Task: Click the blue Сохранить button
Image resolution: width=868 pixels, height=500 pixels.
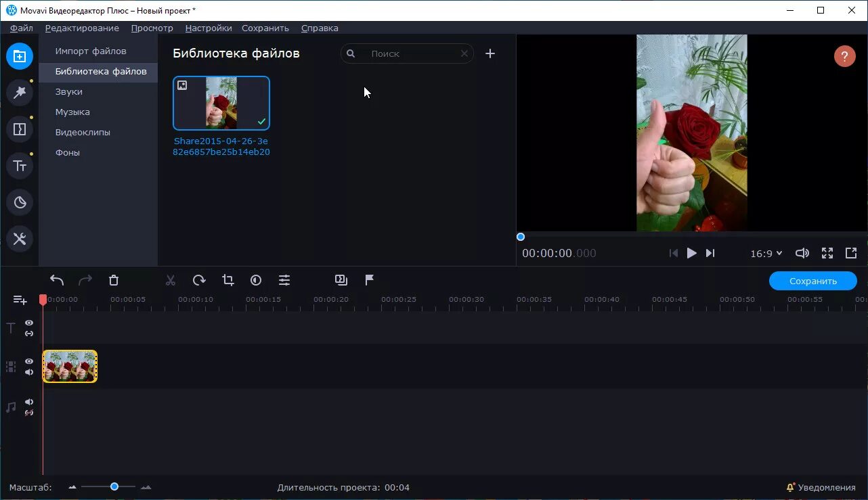Action: [x=812, y=280]
